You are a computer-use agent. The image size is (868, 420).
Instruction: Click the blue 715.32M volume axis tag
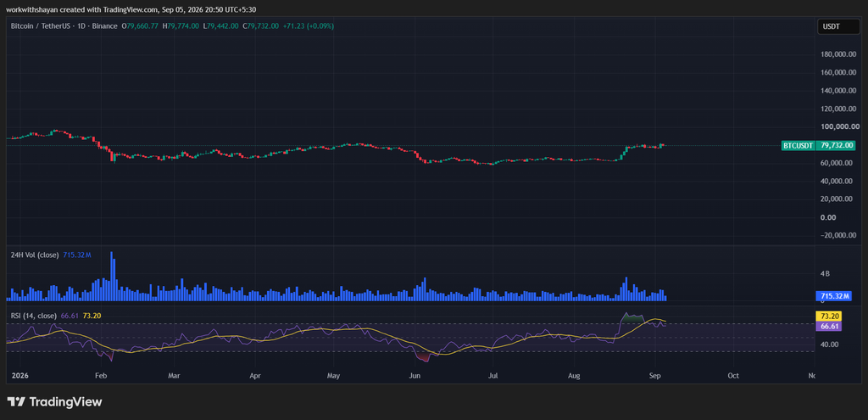834,296
